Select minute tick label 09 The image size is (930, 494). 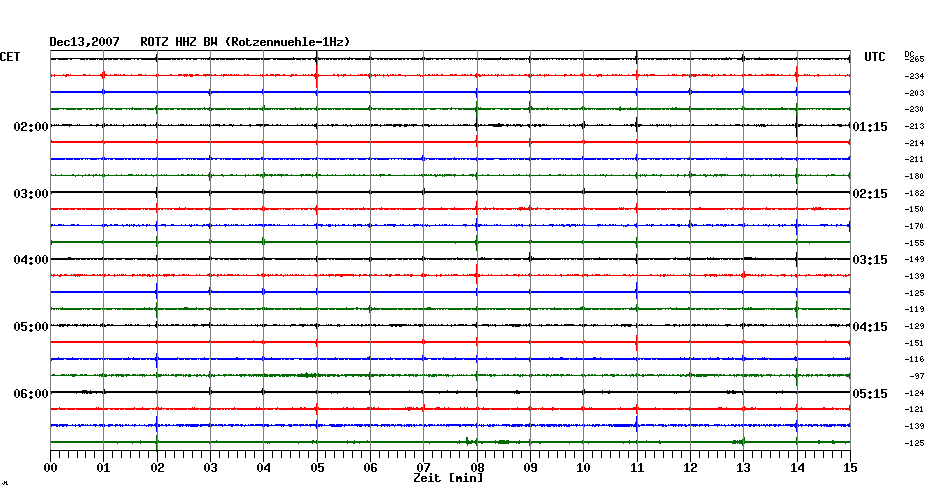pyautogui.click(x=530, y=468)
